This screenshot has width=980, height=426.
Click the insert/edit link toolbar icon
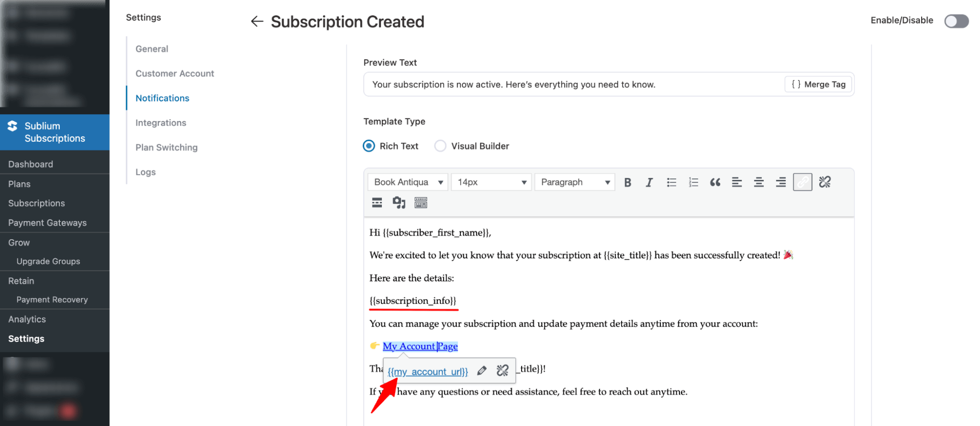coord(803,182)
